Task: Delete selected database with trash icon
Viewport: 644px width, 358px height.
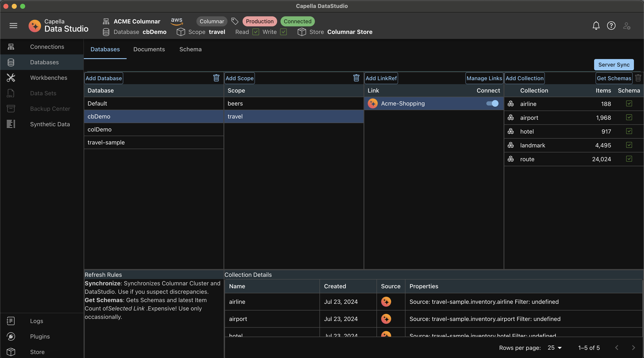Action: tap(216, 78)
